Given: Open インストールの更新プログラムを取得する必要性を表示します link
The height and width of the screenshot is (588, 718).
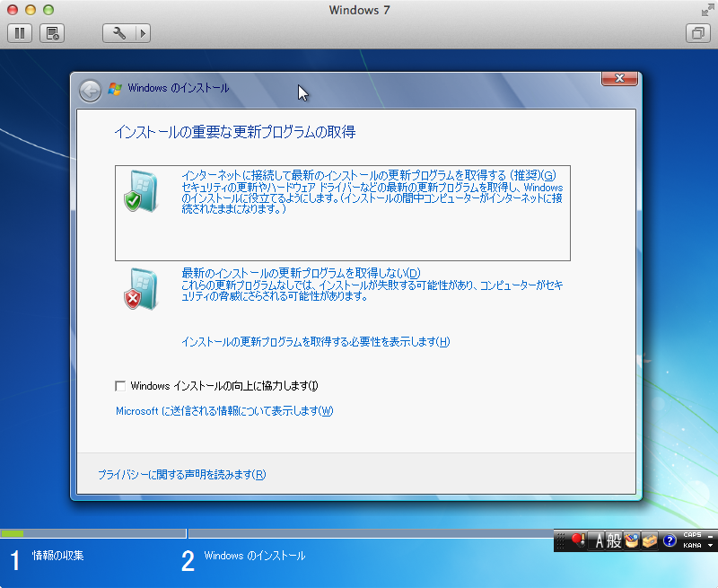Looking at the screenshot, I should tap(316, 342).
